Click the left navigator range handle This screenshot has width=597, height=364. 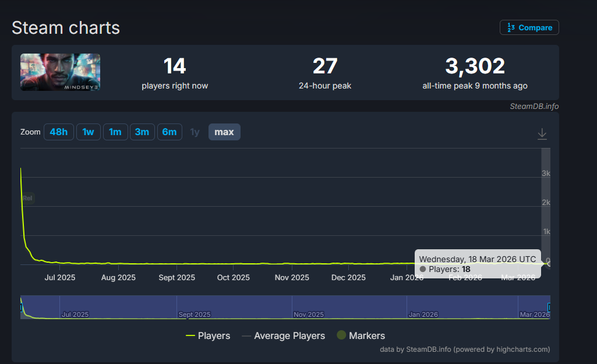[21, 307]
